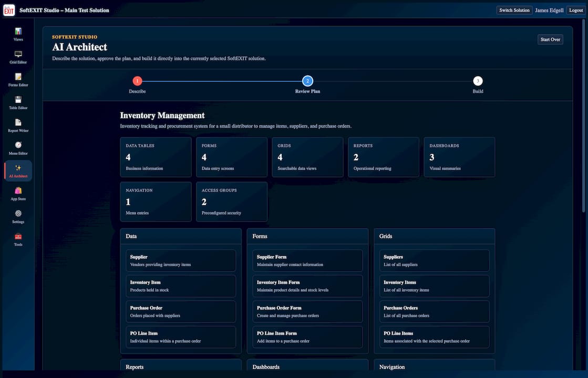Open Settings gear in sidebar

(x=18, y=214)
